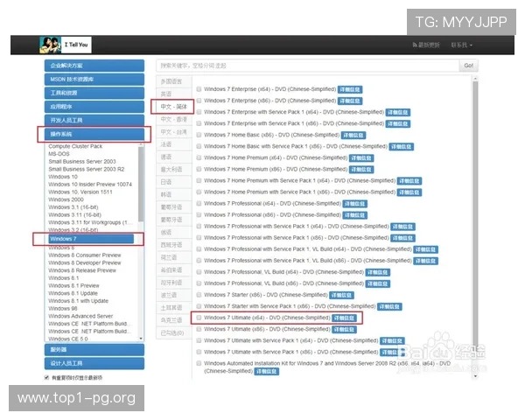Expand the 工具和资源 category
The image size is (525, 420).
coord(94,93)
